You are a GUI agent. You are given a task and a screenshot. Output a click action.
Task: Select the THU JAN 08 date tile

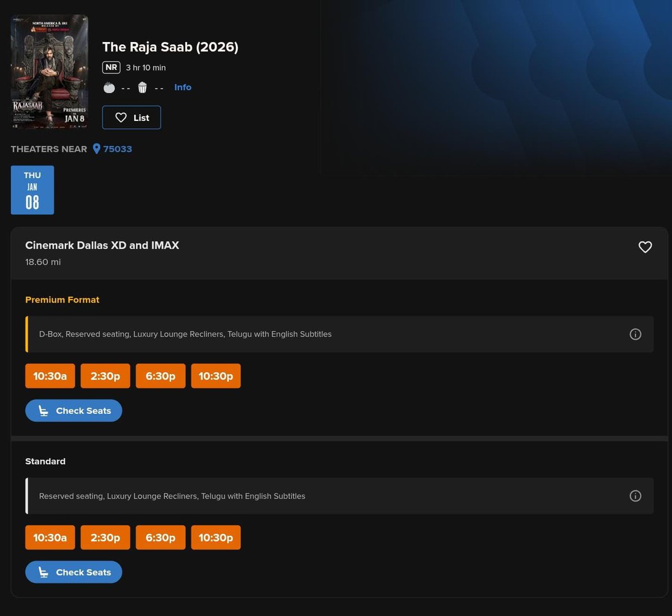[x=32, y=190]
